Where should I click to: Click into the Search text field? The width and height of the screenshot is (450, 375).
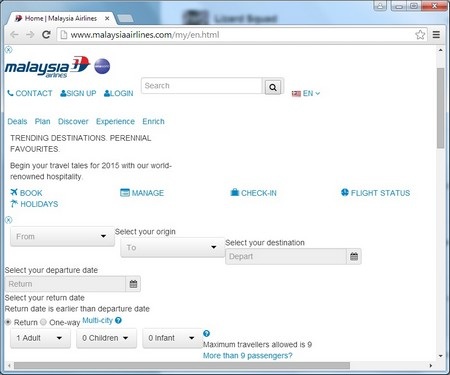pos(202,86)
